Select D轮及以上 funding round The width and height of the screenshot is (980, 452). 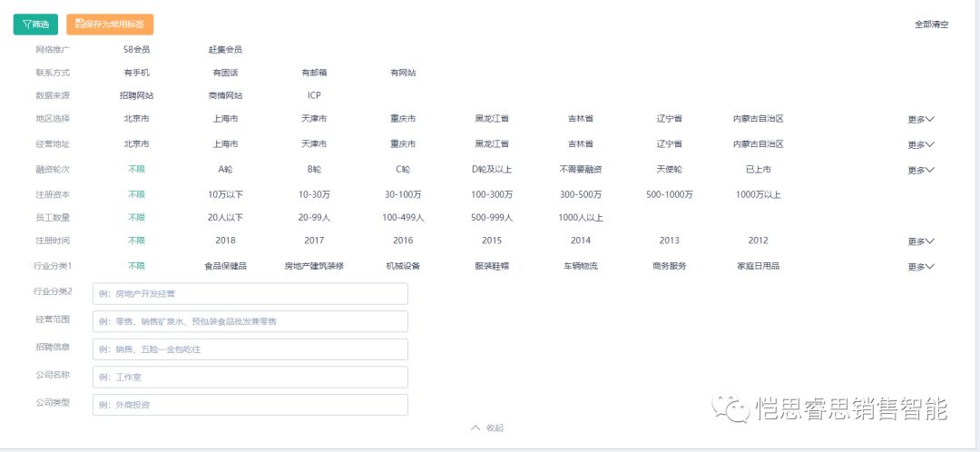tap(492, 170)
